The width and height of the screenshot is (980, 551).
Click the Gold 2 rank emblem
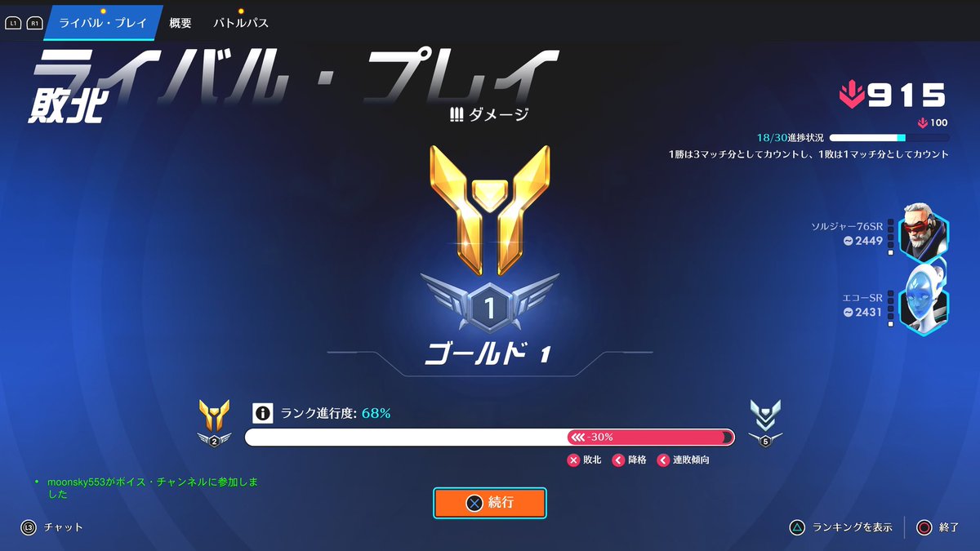pos(214,424)
